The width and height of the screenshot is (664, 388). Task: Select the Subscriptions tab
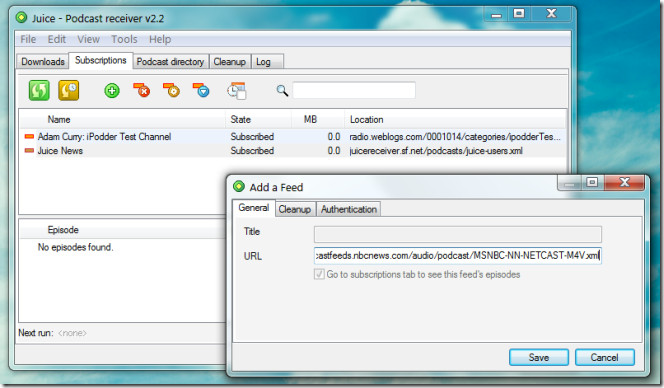[x=101, y=61]
